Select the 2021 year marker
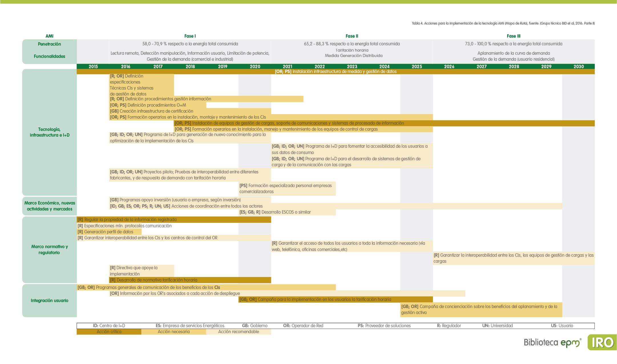 pyautogui.click(x=287, y=66)
